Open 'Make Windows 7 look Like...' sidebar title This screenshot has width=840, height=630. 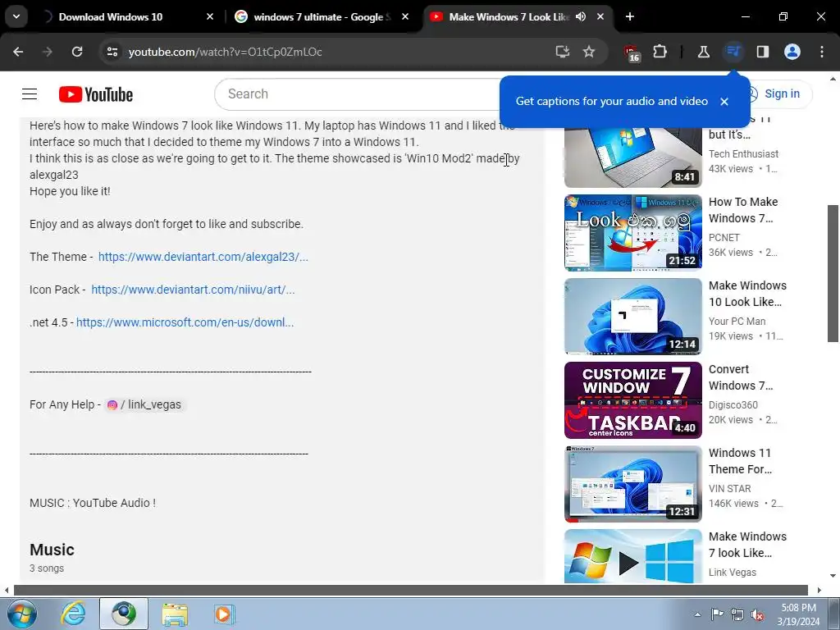pos(747,545)
